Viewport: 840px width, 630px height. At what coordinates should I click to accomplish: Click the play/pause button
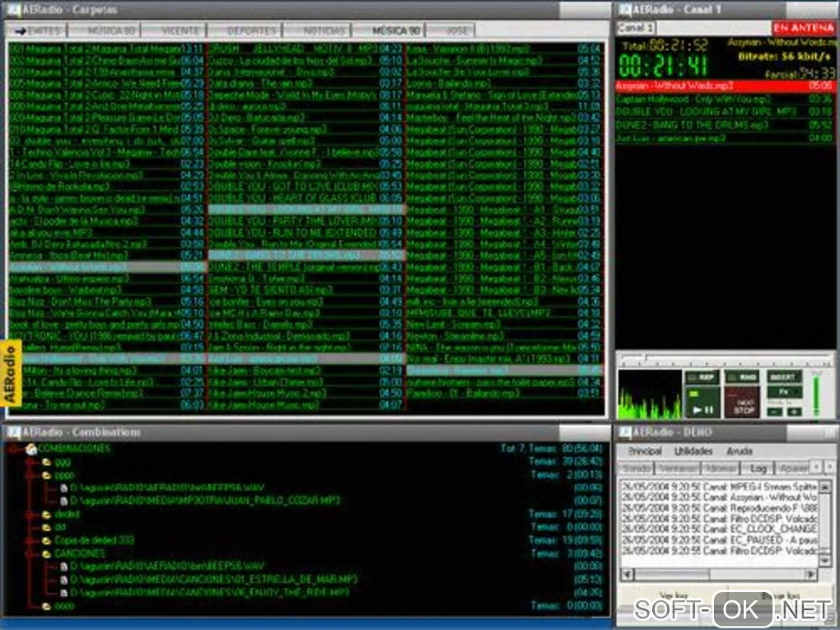click(x=702, y=403)
